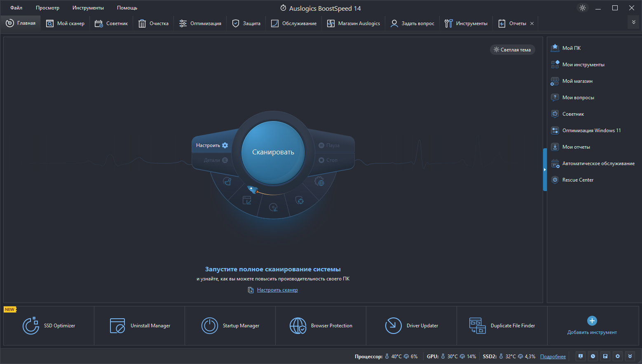The image size is (642, 364).
Task: Click the GPU load value 14%
Action: [471, 357]
